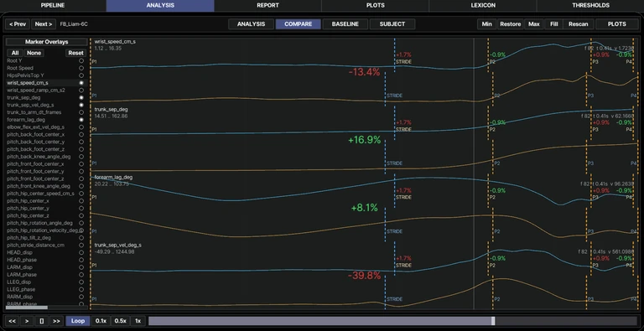The width and height of the screenshot is (644, 331).
Task: Click the trunk_sep_vel_deg_s plot title
Action: (118, 245)
